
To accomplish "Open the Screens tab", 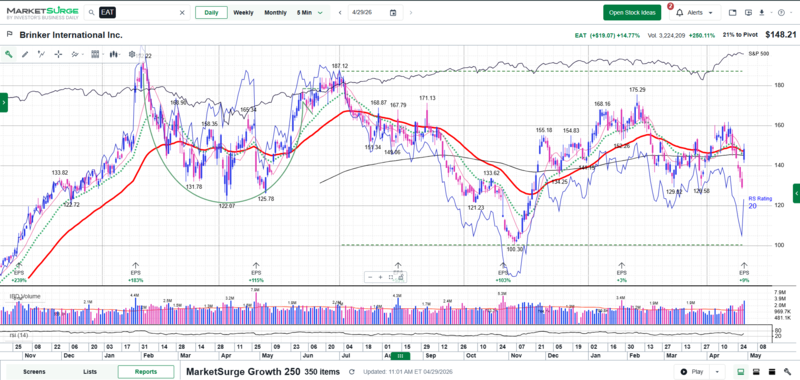I will 34,372.
